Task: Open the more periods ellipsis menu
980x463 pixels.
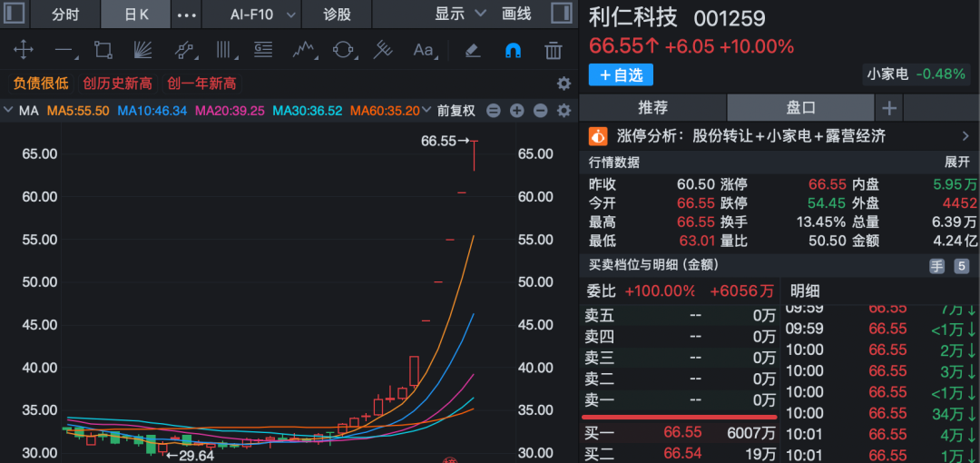Action: [187, 15]
